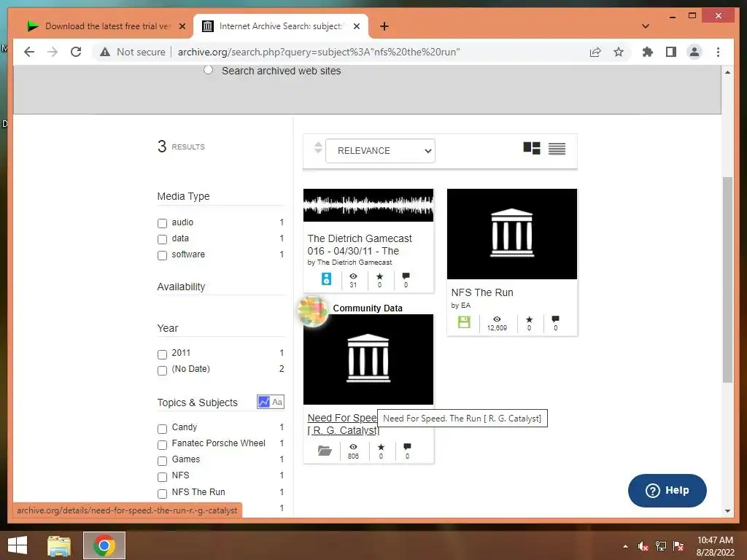
Task: Switch to list view icon
Action: click(x=557, y=149)
